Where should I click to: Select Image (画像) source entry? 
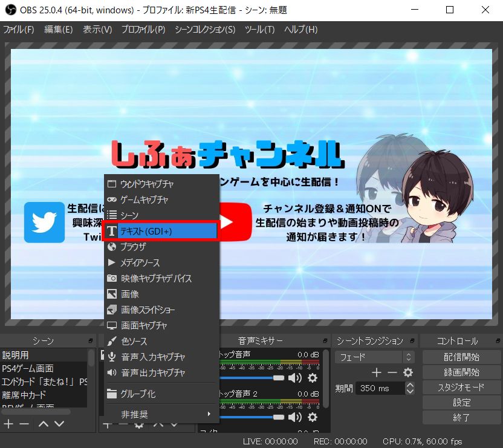(x=161, y=294)
